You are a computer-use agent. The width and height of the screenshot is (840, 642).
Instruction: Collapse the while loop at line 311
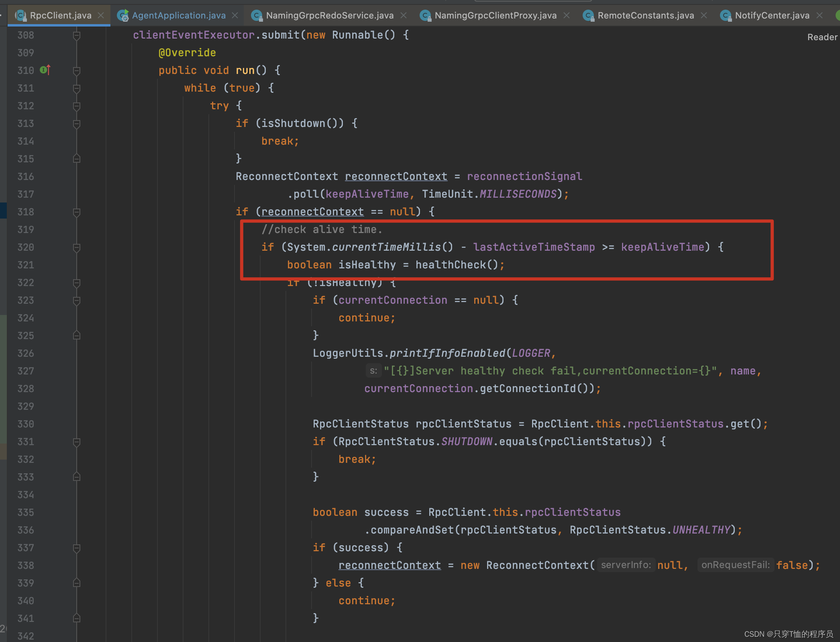click(x=77, y=88)
